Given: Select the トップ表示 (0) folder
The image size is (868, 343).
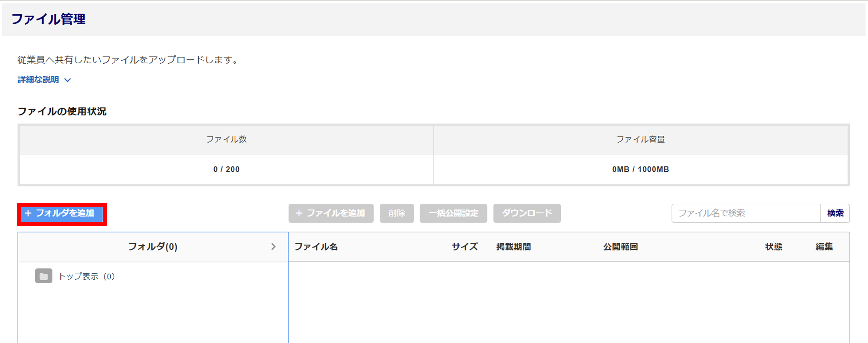Looking at the screenshot, I should point(86,277).
